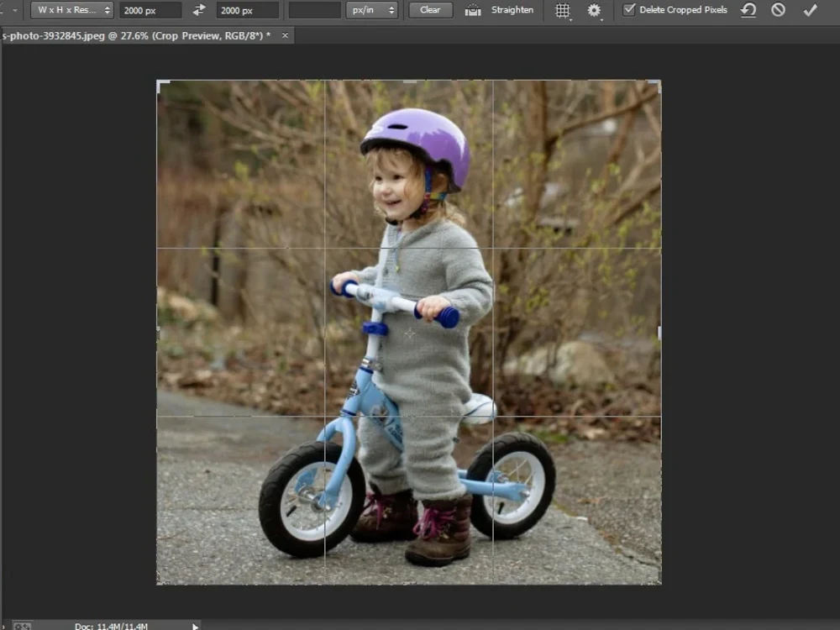Select the s-photo-3932845.jpeg document tab

134,36
